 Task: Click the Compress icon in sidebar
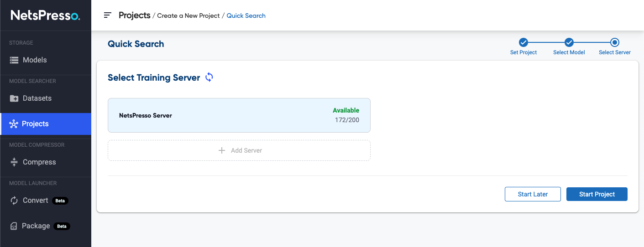[x=14, y=162]
